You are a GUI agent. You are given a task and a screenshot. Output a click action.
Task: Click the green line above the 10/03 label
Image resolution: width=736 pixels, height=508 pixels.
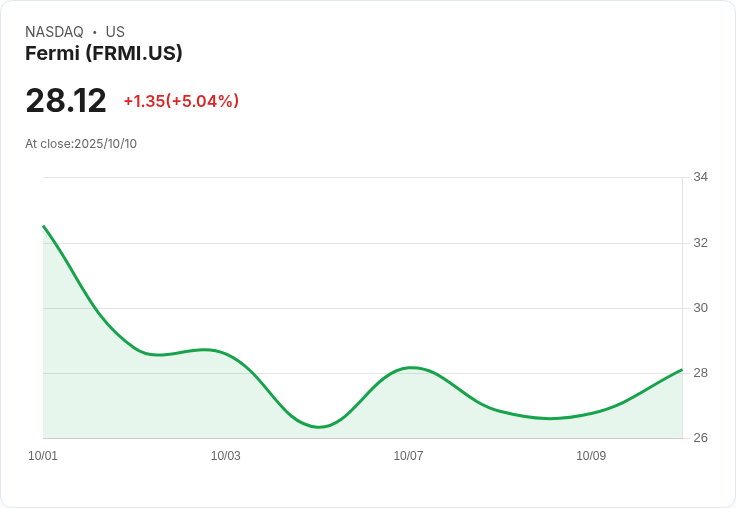tap(226, 354)
